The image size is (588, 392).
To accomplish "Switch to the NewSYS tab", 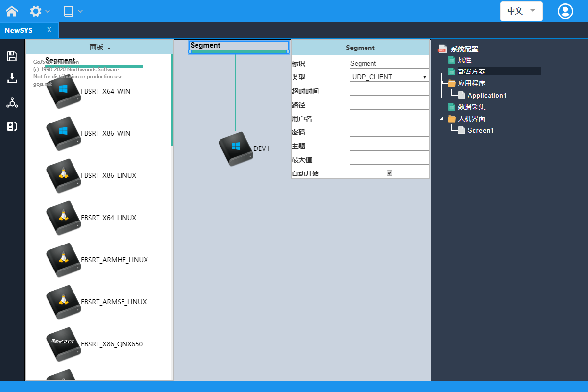I will 19,30.
